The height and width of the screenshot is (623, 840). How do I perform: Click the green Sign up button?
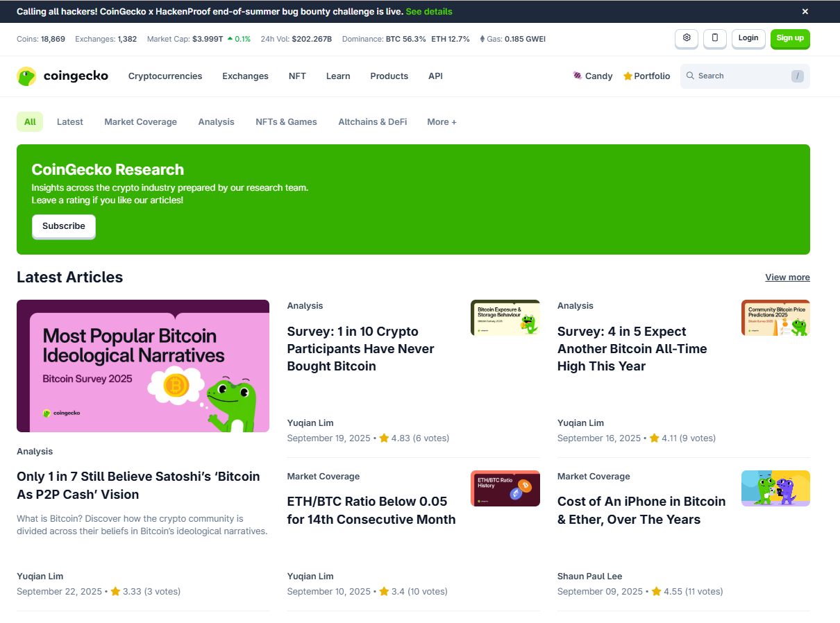[x=789, y=38]
